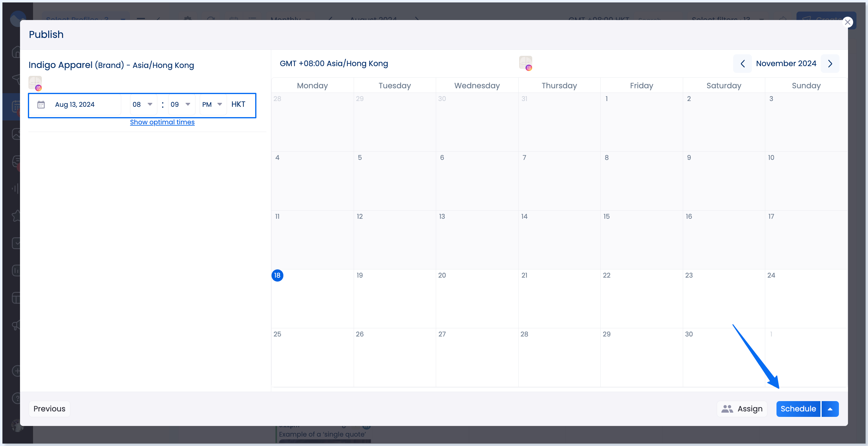This screenshot has height=446, width=868.
Task: Click the Aug 13, 2024 date field
Action: click(75, 105)
